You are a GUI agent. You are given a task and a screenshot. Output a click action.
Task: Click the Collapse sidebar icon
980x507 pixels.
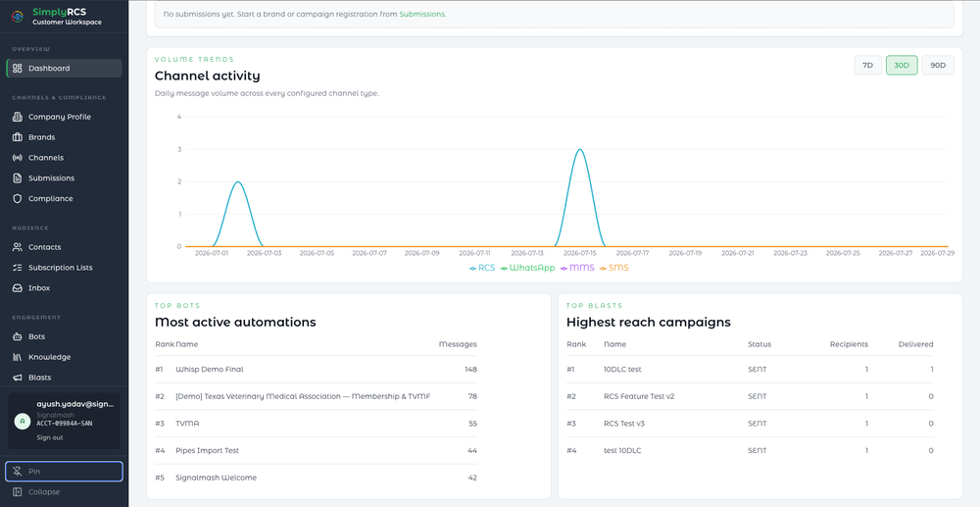[18, 492]
